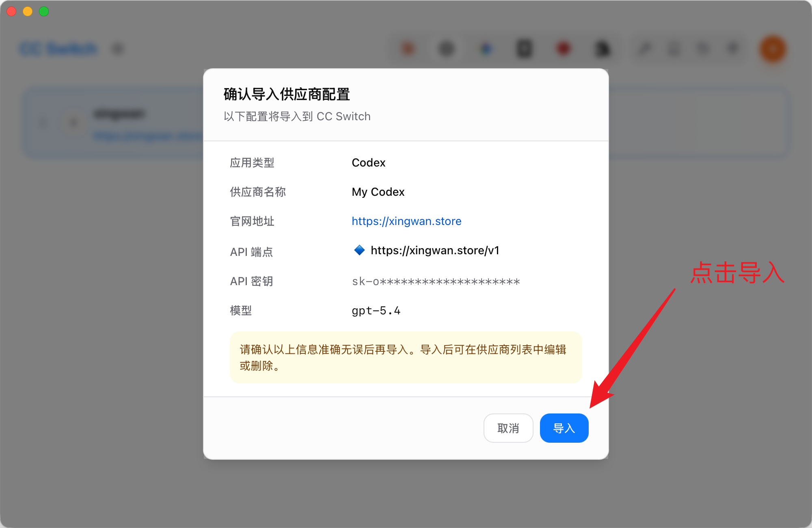Click the 供应商名称 label
This screenshot has width=812, height=528.
tap(258, 192)
